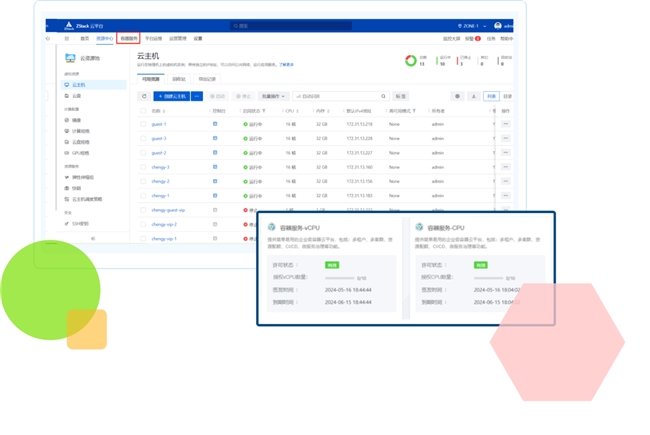Viewport: 650px width, 435px height.
Task: Select 云盘 in the left sidebar
Action: 77,96
